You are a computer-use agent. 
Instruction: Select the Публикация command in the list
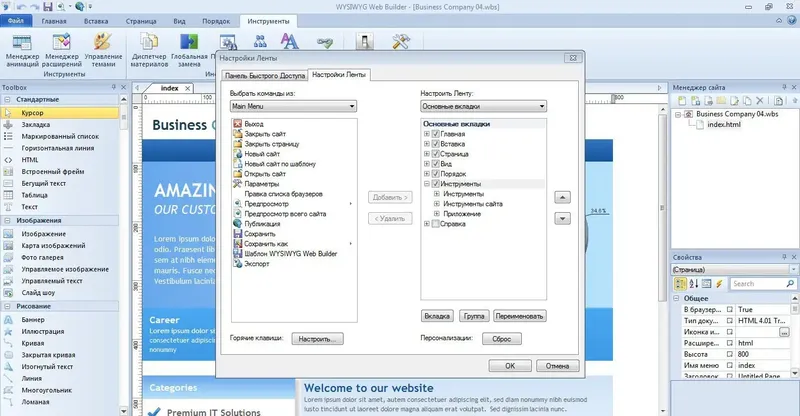coord(262,224)
